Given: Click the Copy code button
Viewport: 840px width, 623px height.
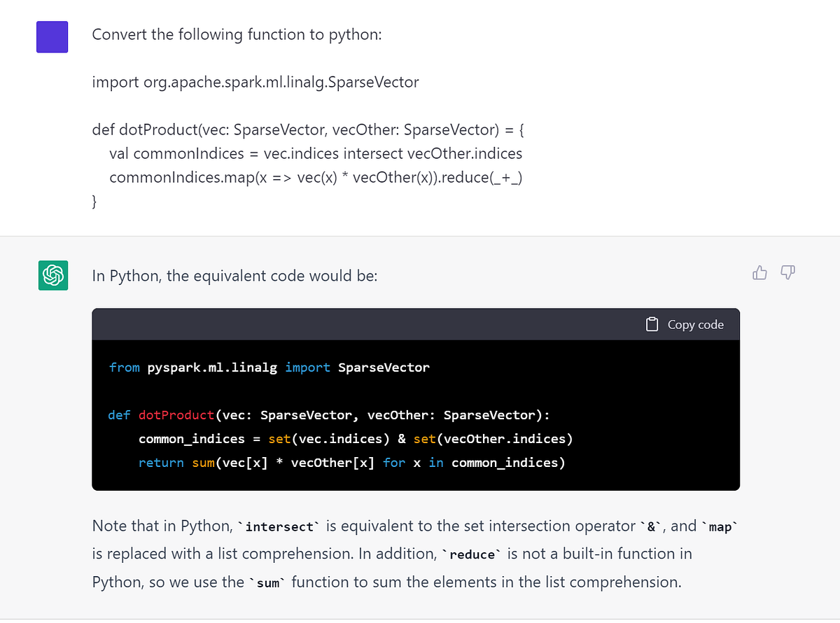Looking at the screenshot, I should (x=685, y=324).
